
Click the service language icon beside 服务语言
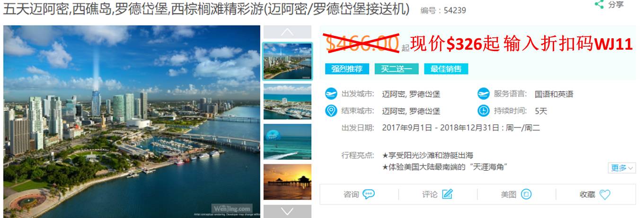tap(483, 94)
